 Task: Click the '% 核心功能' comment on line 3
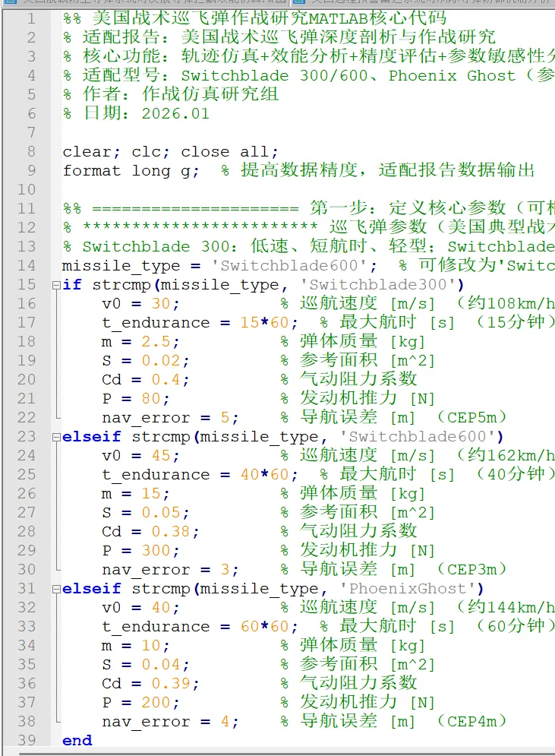[x=309, y=56]
